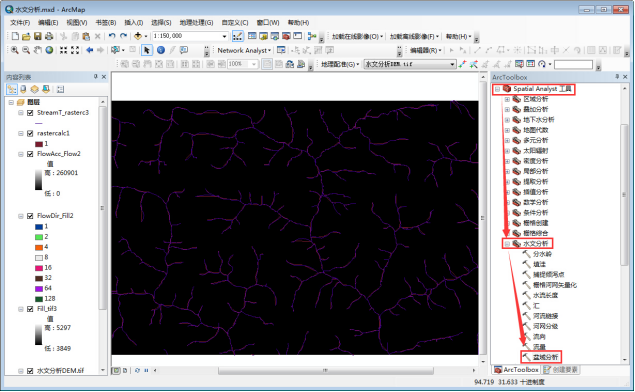Open the Python window icon
635x392 pixels.
[298, 36]
